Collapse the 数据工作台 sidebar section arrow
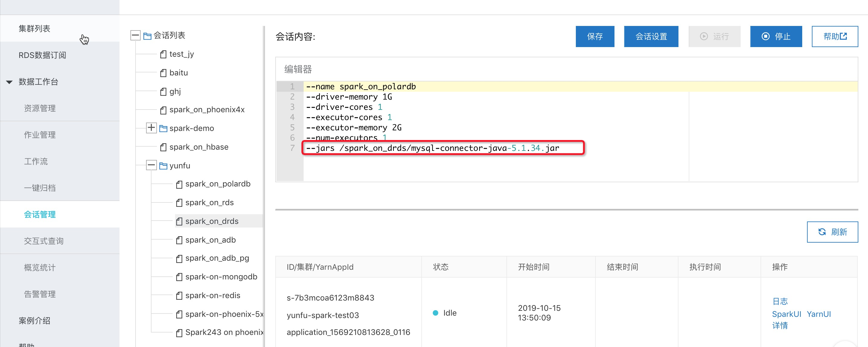This screenshot has height=347, width=868. 9,82
